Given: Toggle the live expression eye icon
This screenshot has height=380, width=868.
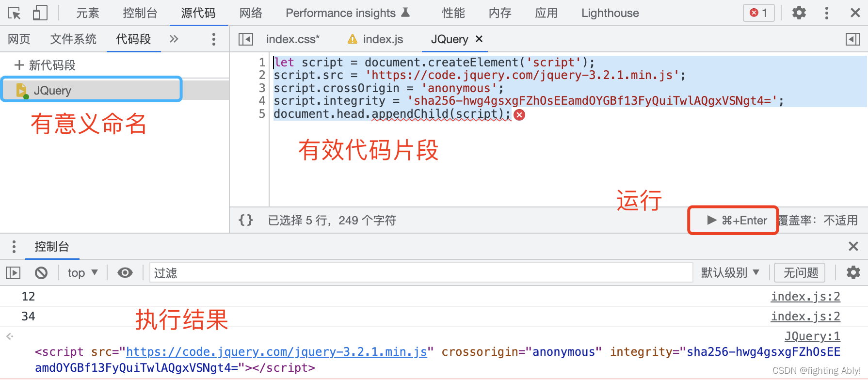Looking at the screenshot, I should click(x=125, y=273).
